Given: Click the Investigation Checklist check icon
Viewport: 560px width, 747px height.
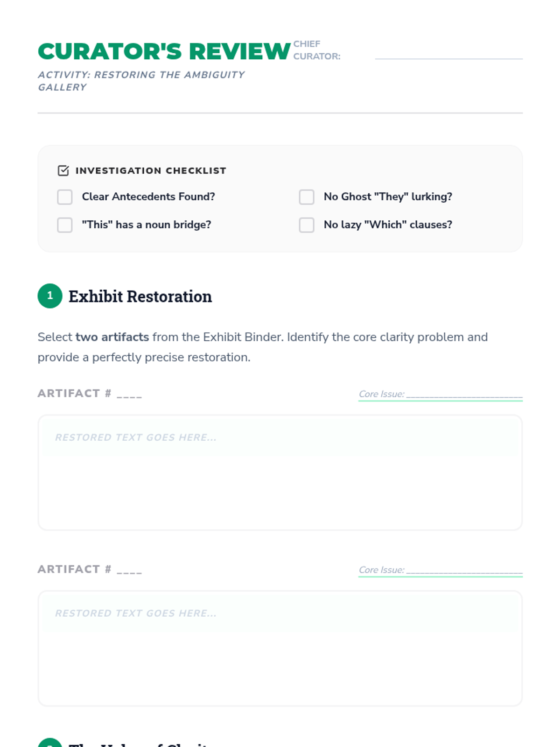Looking at the screenshot, I should tap(63, 170).
